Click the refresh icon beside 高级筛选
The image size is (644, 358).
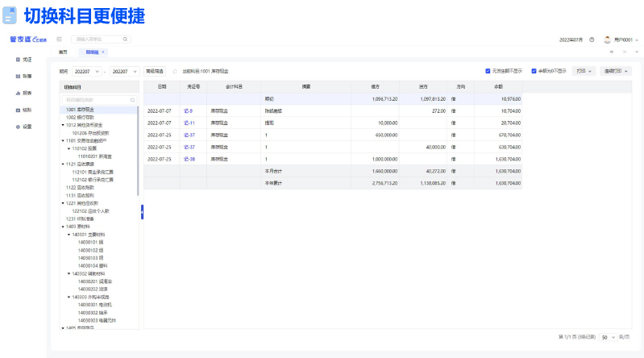175,71
